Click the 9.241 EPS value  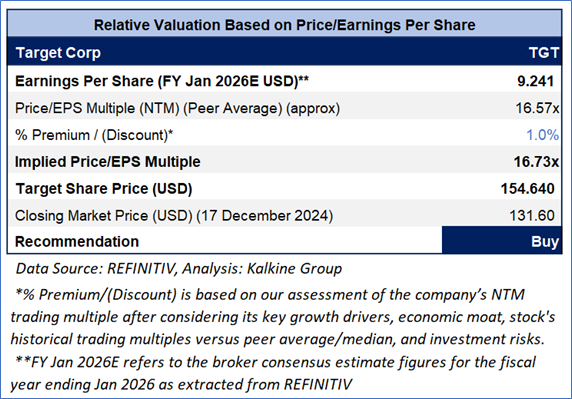point(536,81)
